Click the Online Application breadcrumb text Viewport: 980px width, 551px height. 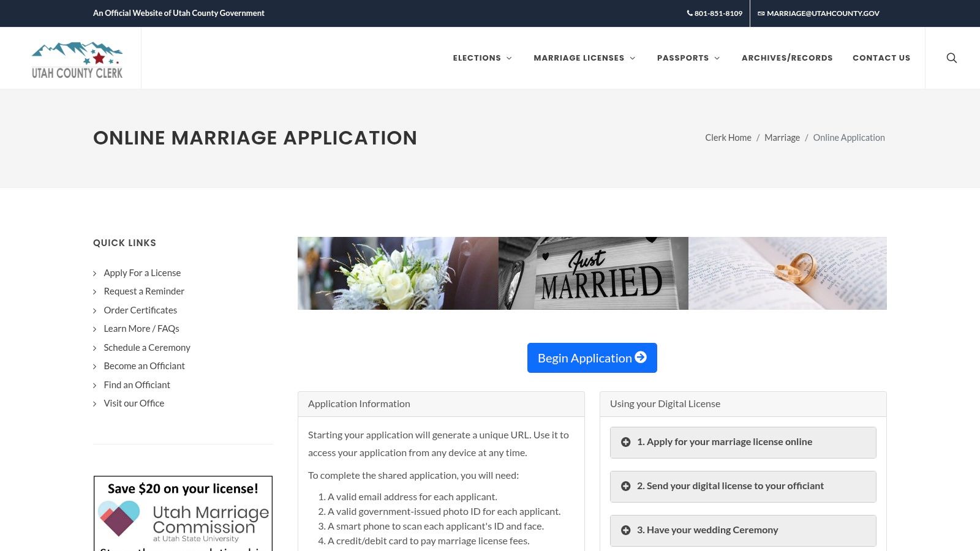849,138
